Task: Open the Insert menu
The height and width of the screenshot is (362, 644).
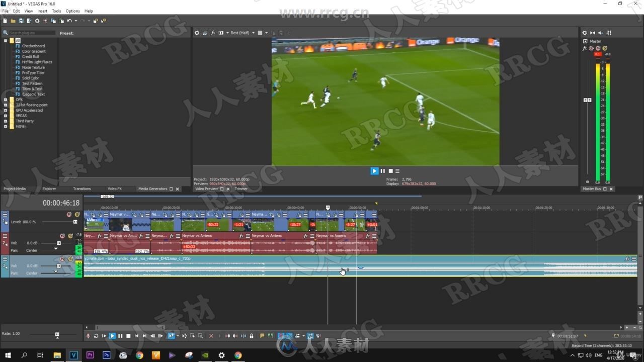Action: pyautogui.click(x=42, y=11)
